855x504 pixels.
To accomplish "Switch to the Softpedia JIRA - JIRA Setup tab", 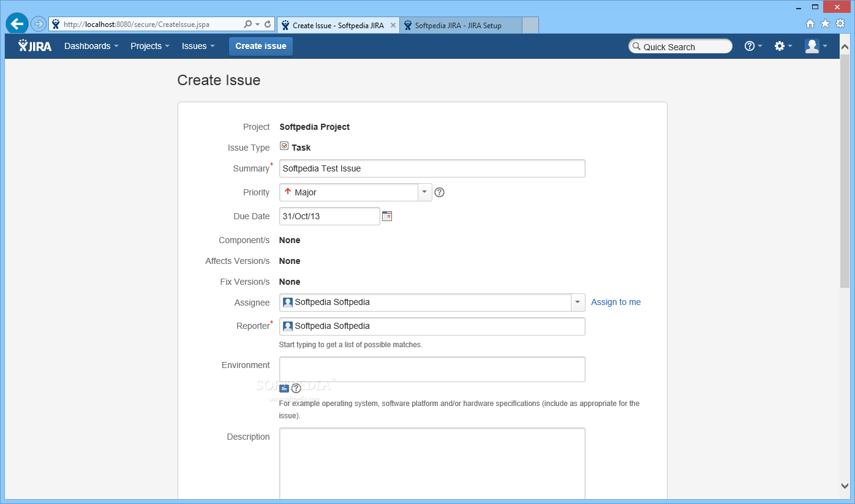I will (x=461, y=25).
